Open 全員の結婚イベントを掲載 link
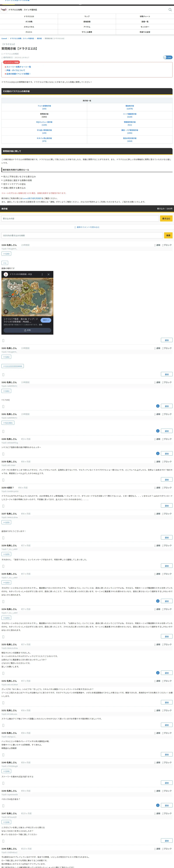The width and height of the screenshot is (174, 868). [x=18, y=74]
